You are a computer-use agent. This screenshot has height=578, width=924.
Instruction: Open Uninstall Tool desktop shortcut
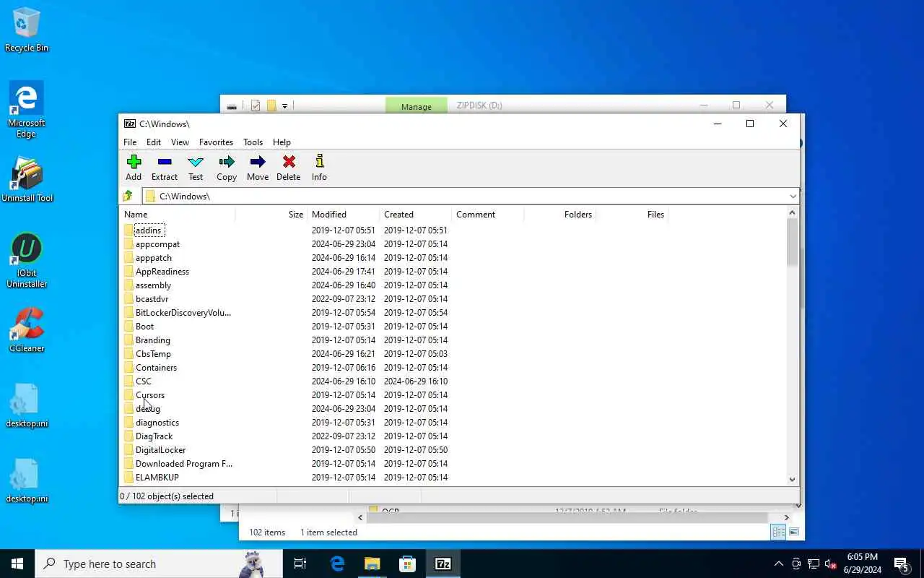(x=27, y=179)
